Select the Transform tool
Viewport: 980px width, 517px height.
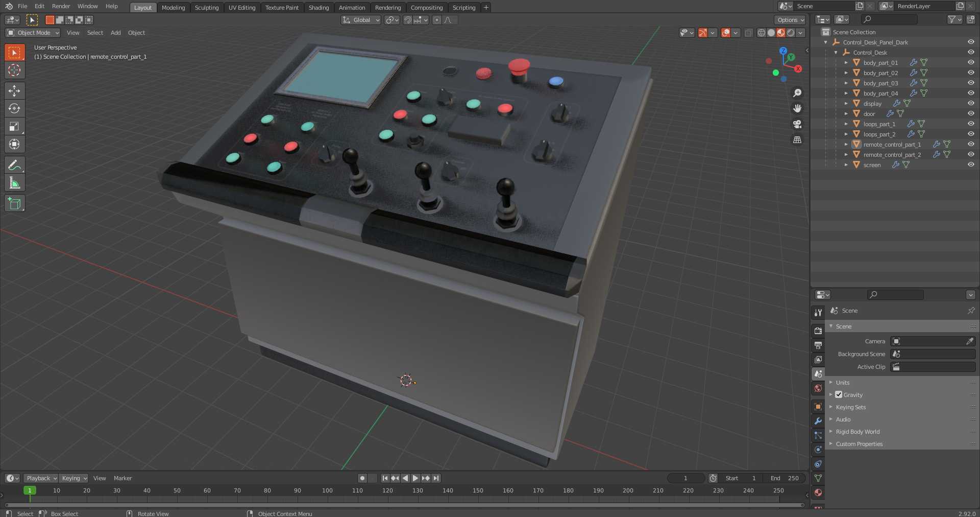(x=14, y=144)
